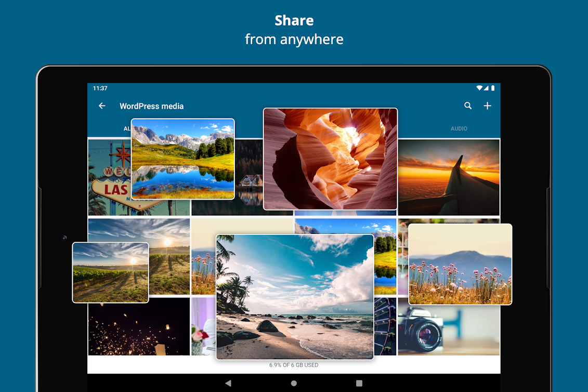The height and width of the screenshot is (392, 588).
Task: Select the tropical beach photo
Action: tap(295, 296)
